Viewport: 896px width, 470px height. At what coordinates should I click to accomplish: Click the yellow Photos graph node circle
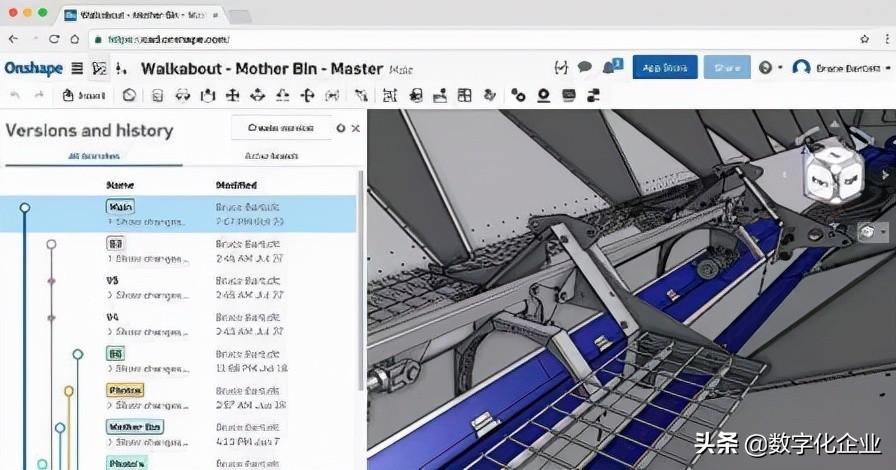pyautogui.click(x=69, y=391)
